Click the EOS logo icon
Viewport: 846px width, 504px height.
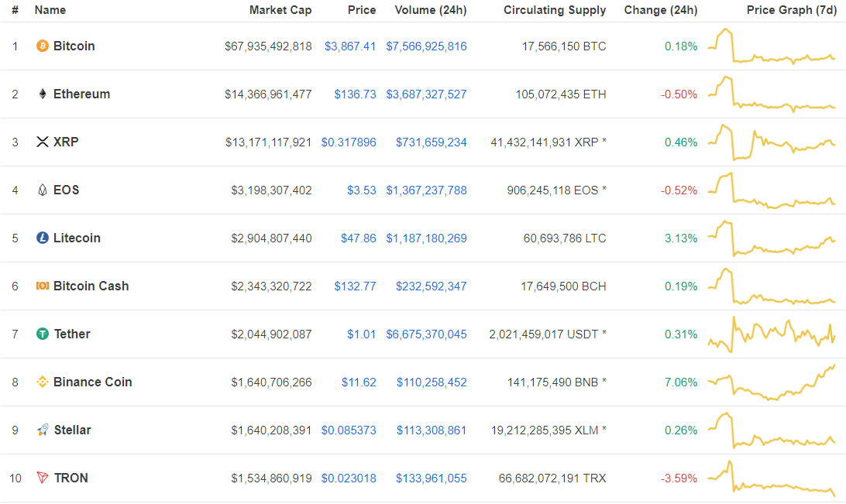[x=41, y=190]
